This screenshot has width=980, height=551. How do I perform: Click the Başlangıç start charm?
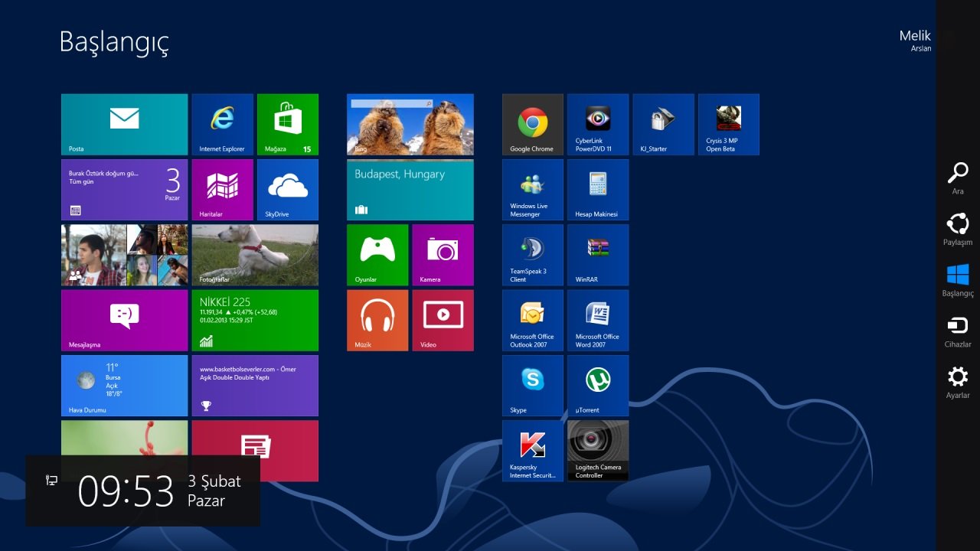coord(958,280)
